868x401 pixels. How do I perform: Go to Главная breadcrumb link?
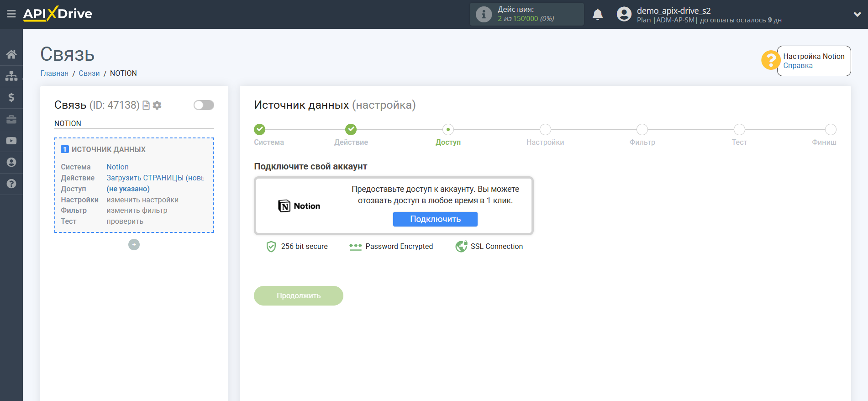tap(54, 73)
